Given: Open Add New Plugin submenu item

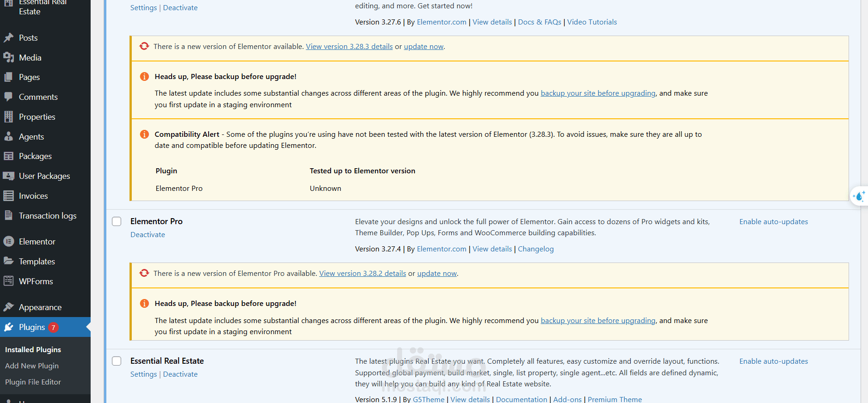Looking at the screenshot, I should (x=32, y=366).
